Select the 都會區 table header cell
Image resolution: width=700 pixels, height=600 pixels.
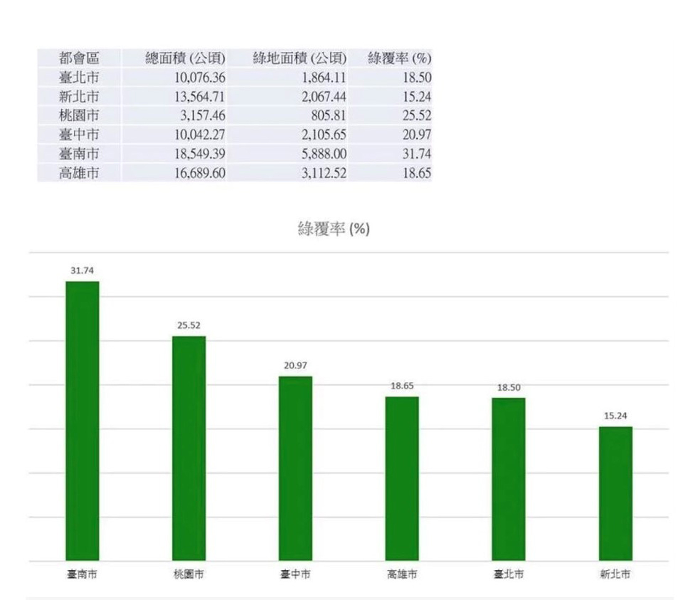[79, 58]
